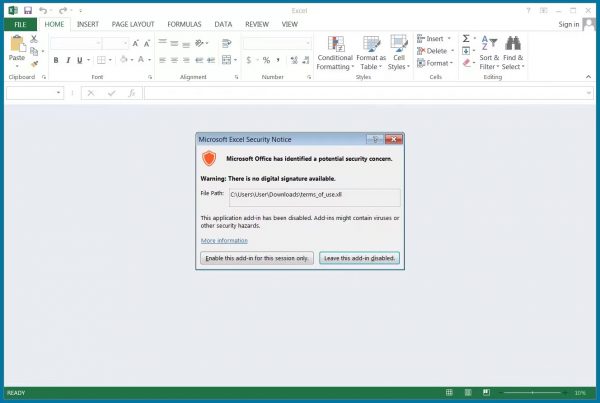This screenshot has height=403, width=600.
Task: Align text right
Action: click(186, 60)
